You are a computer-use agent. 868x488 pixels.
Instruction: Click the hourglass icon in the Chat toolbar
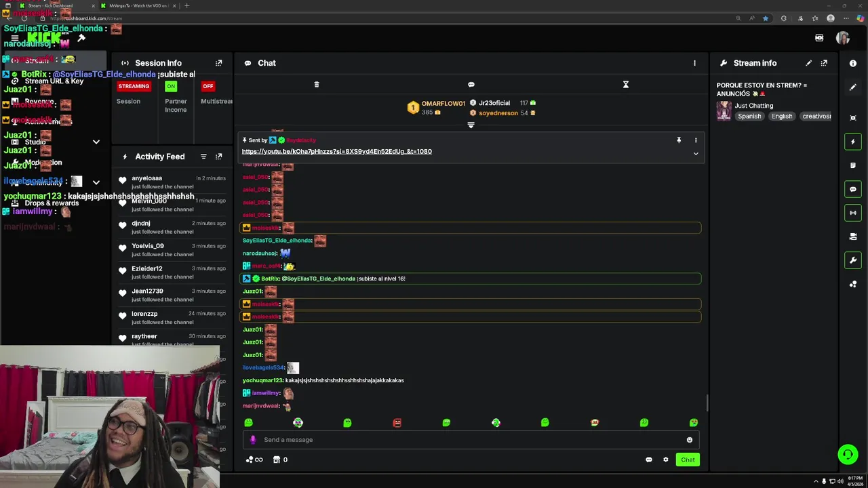(626, 85)
